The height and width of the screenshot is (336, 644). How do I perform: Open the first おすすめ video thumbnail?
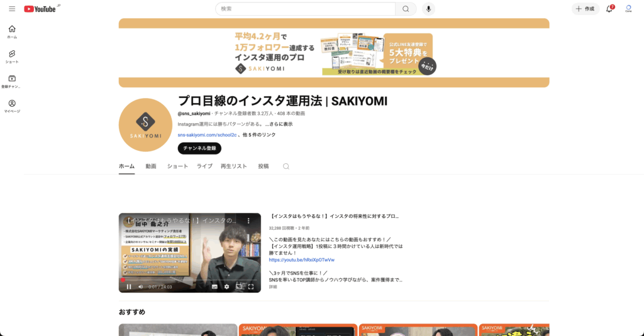(x=178, y=330)
